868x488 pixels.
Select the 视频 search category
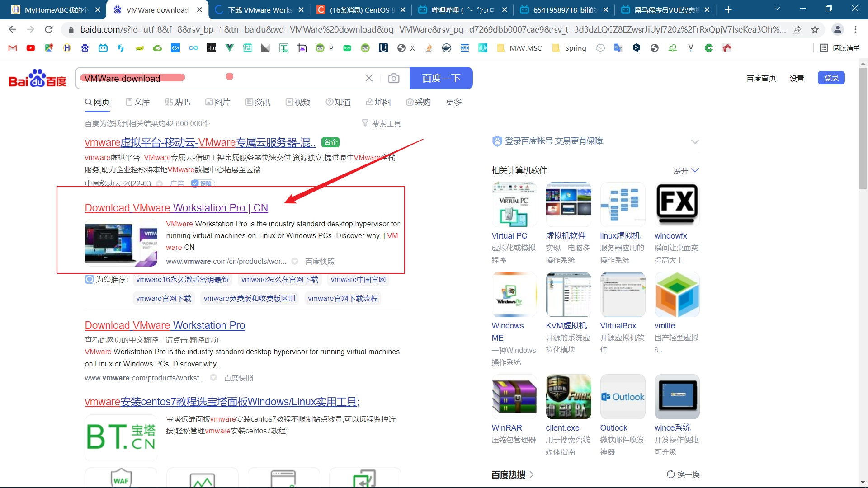pyautogui.click(x=298, y=102)
